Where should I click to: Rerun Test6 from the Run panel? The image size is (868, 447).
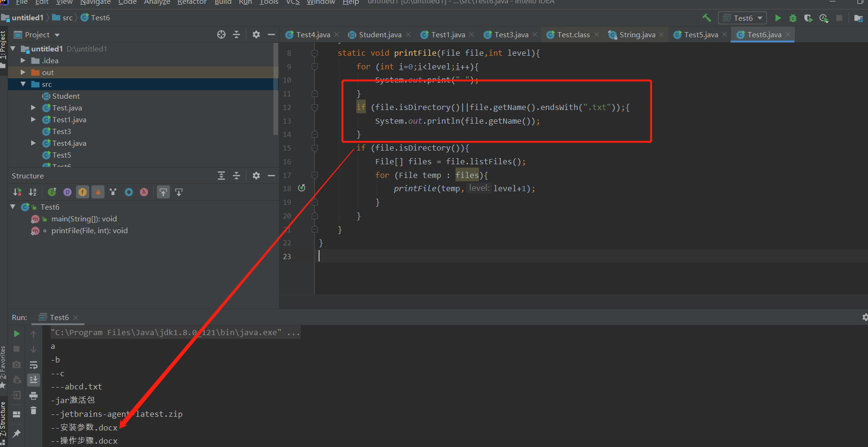(17, 334)
